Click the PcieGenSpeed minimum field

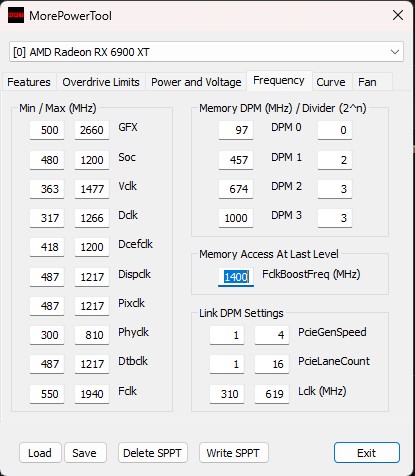point(227,335)
